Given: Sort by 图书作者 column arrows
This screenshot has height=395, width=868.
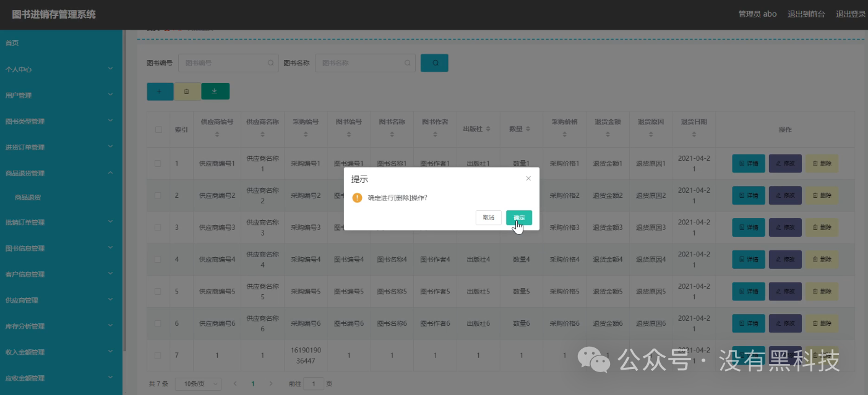Looking at the screenshot, I should pos(435,134).
